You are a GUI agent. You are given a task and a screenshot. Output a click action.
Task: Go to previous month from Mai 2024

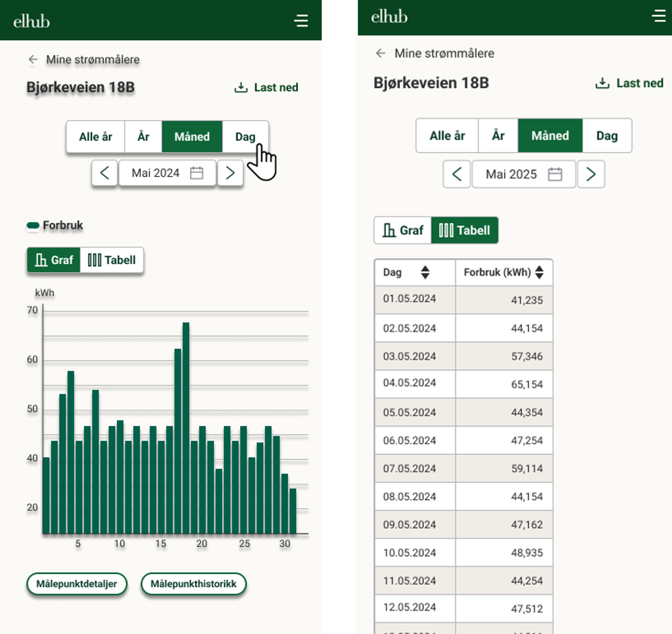click(104, 173)
